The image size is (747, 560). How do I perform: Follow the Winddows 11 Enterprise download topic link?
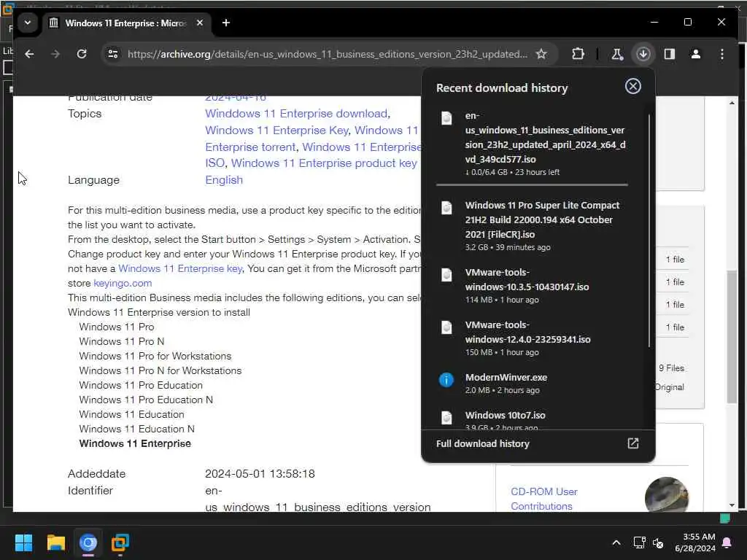[296, 114]
